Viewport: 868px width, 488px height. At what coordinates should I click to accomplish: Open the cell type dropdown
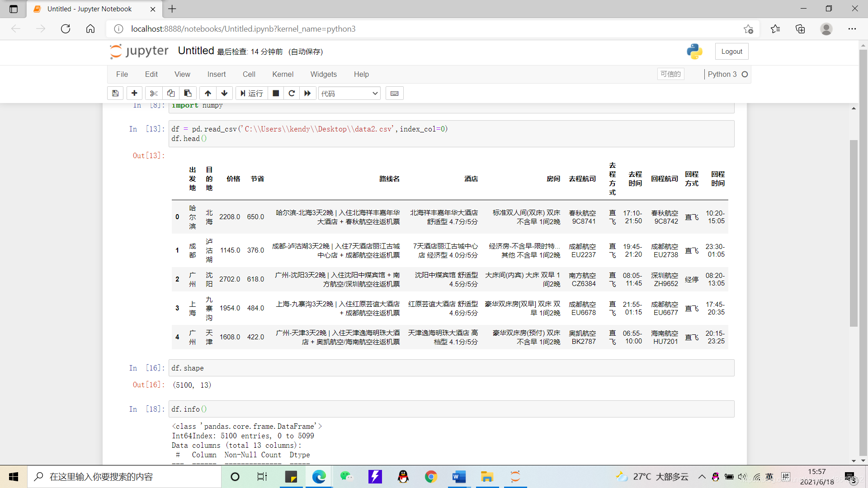(x=349, y=93)
